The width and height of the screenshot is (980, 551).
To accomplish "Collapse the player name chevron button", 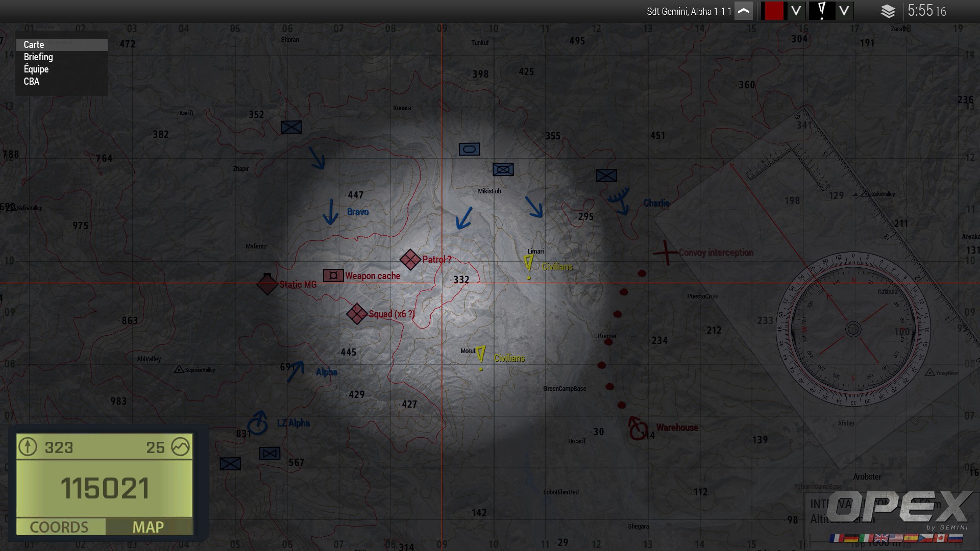I will pos(744,11).
